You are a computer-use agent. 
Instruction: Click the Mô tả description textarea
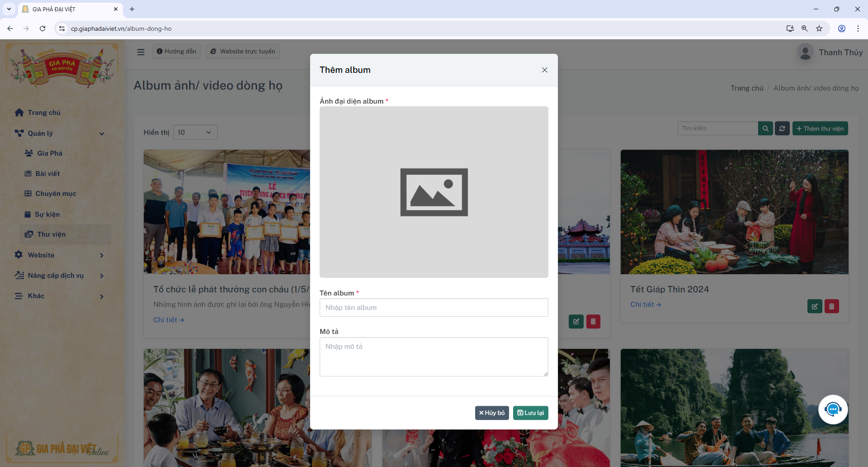point(434,356)
